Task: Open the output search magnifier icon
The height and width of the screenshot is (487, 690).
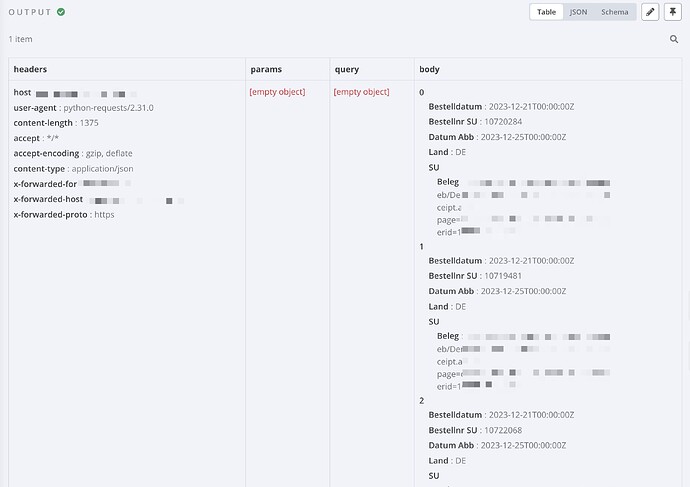Action: tap(674, 39)
